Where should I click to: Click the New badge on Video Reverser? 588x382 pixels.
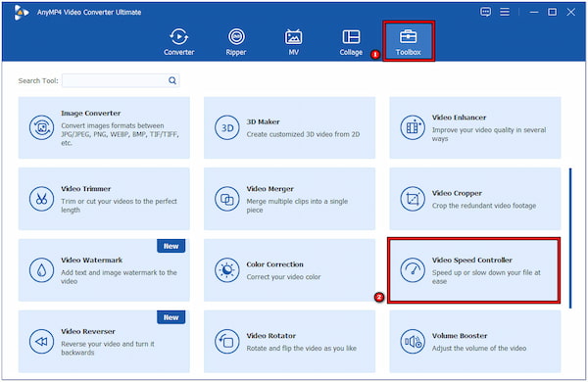(x=171, y=317)
